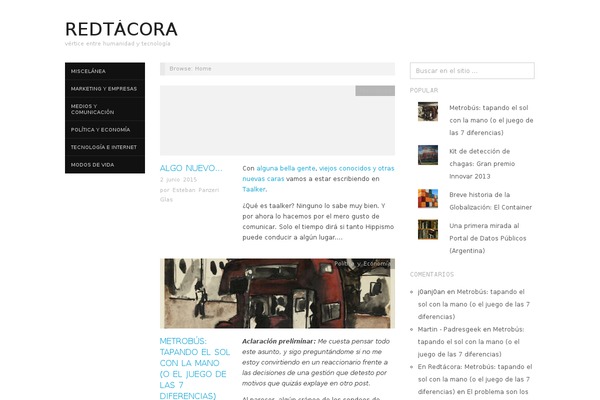Open the 'Algo nuevo...' post title
The height and width of the screenshot is (400, 600).
tap(191, 168)
